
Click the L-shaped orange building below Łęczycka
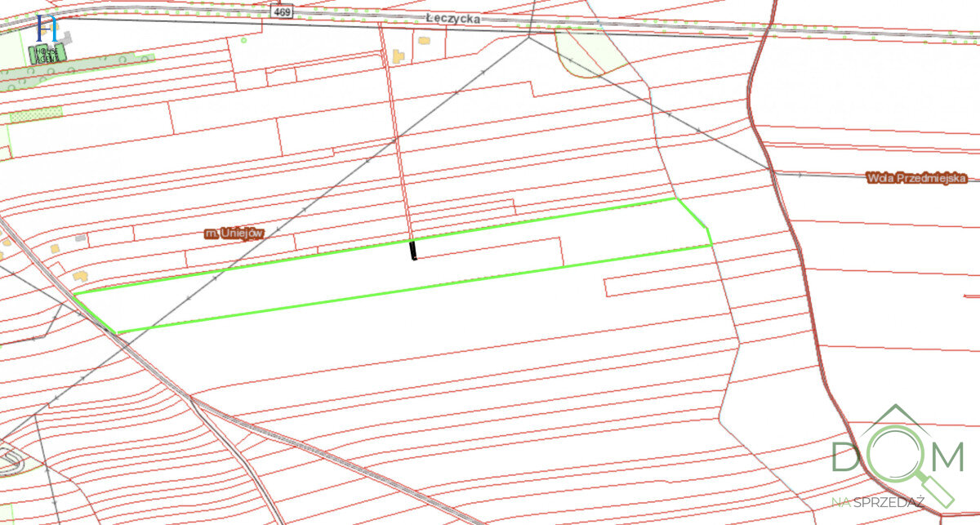coord(397,57)
